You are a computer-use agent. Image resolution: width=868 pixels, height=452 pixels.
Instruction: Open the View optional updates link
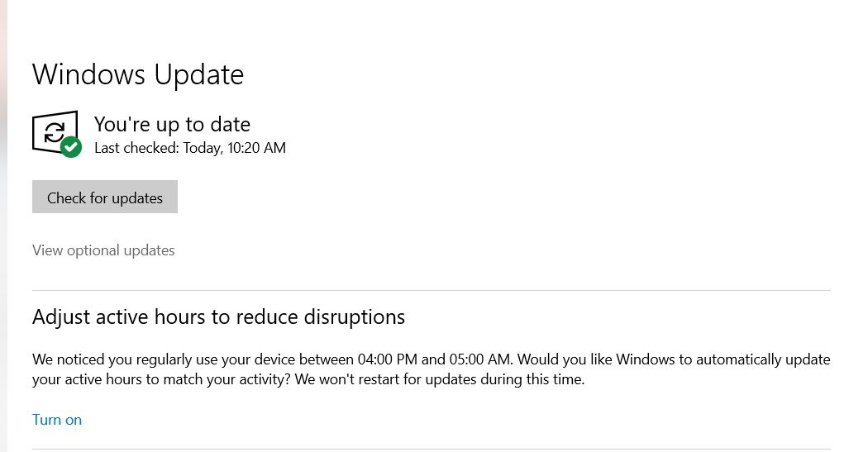click(x=103, y=250)
